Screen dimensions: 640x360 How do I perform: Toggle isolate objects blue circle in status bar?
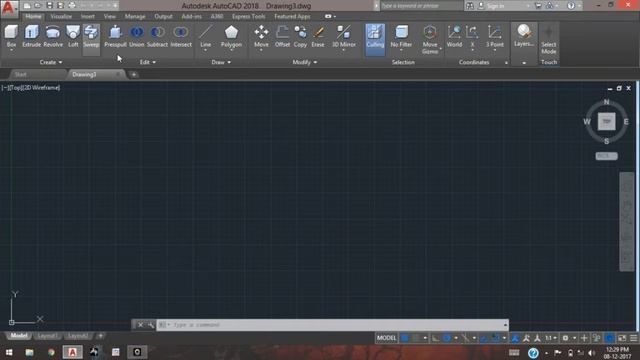click(x=609, y=338)
